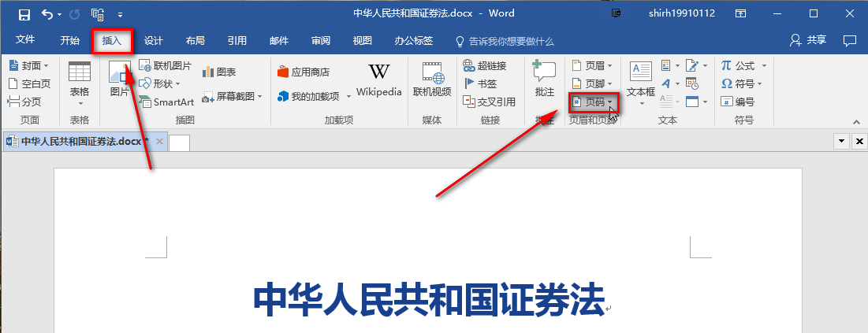Viewport: 868px width, 333px height.
Task: Insert online pictures with 联机图片
Action: click(165, 66)
